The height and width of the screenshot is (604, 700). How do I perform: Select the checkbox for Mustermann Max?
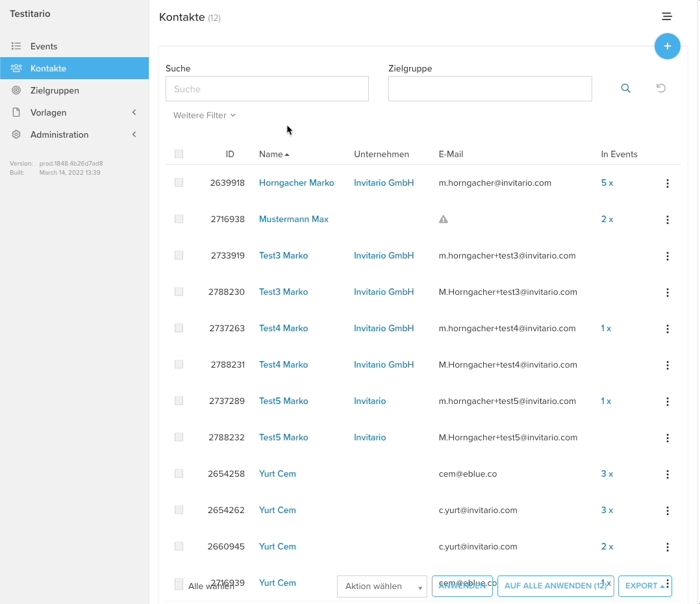(x=179, y=220)
